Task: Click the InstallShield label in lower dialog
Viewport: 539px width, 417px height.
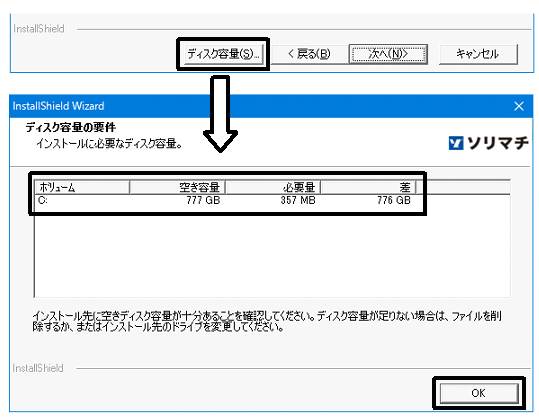Action: (x=38, y=368)
